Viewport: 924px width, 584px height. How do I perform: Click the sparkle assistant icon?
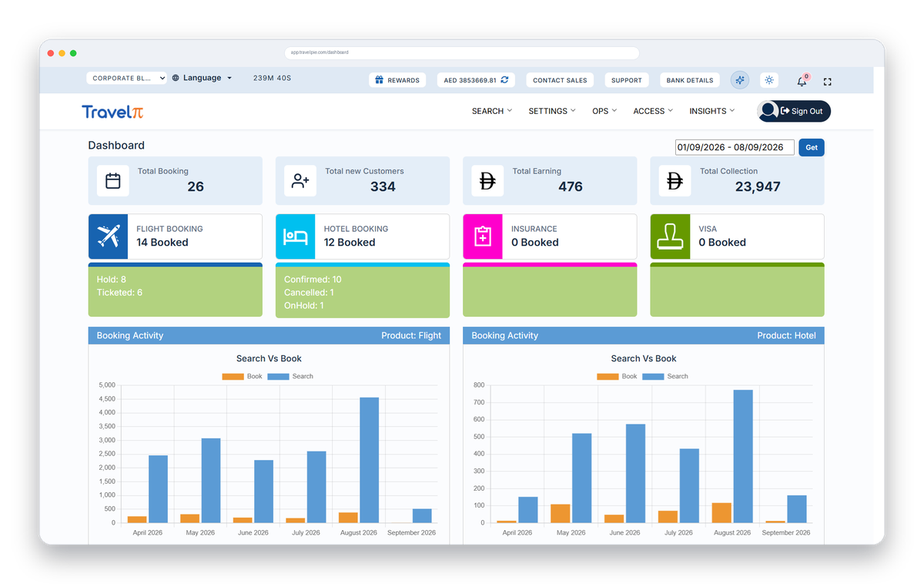[x=740, y=80]
